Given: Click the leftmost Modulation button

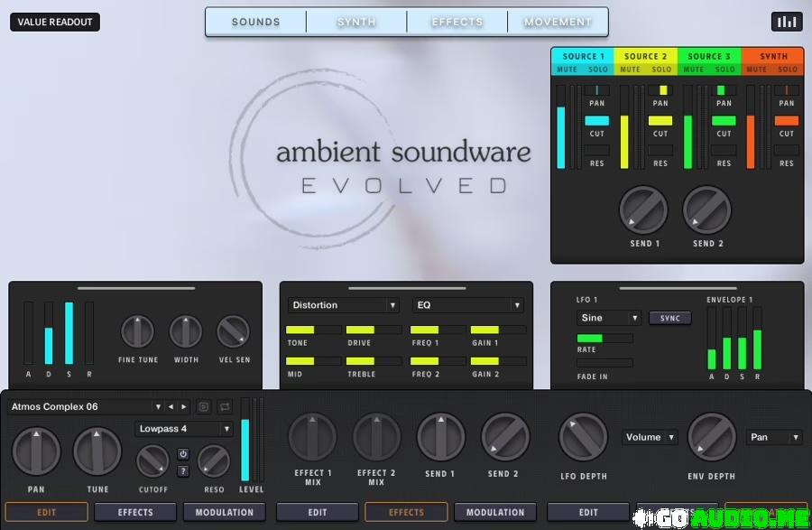Looking at the screenshot, I should (x=224, y=512).
